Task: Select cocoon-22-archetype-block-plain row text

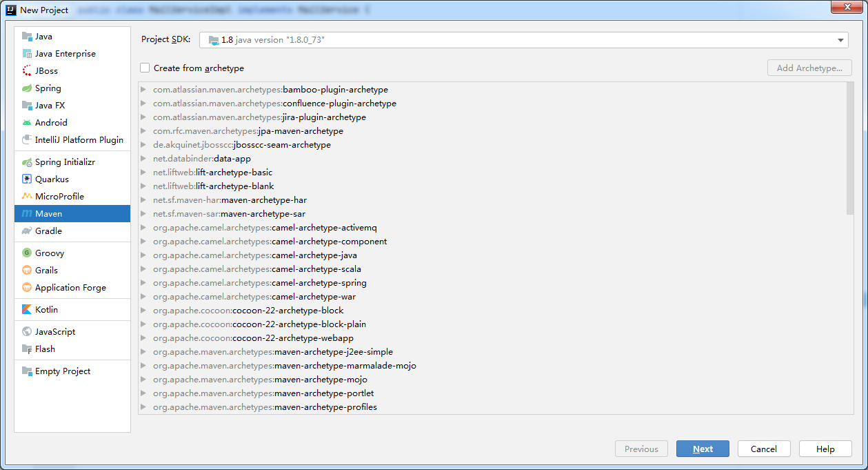Action: (x=259, y=324)
